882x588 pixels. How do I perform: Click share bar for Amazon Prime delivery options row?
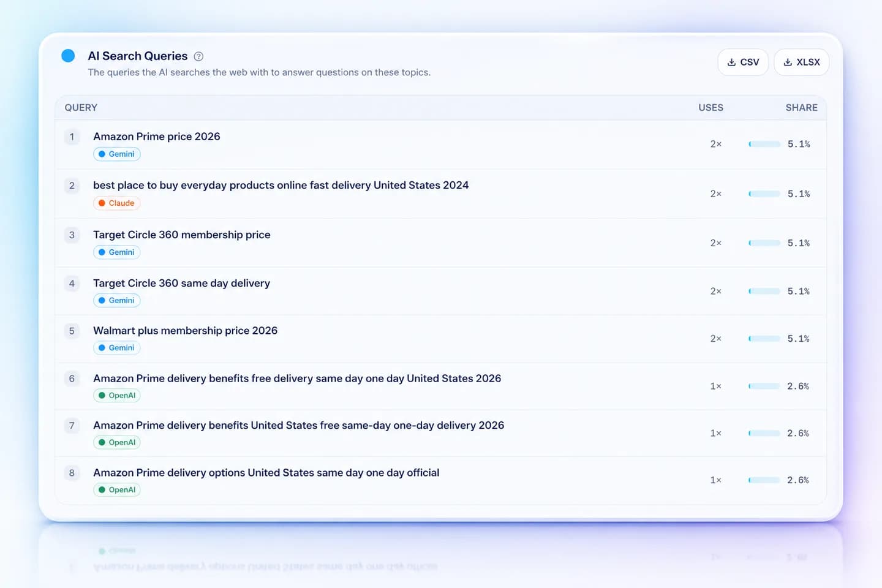(x=764, y=480)
